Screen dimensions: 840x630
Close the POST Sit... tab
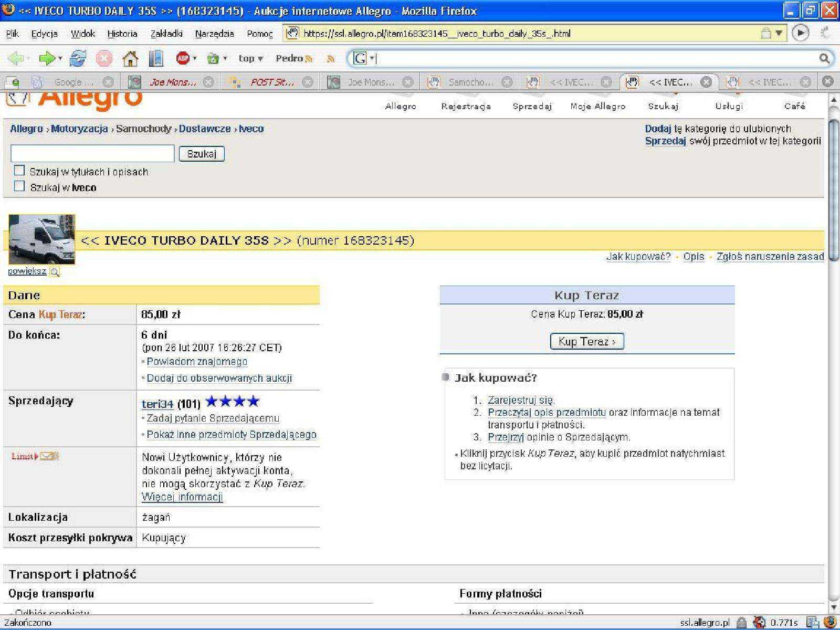pos(307,82)
